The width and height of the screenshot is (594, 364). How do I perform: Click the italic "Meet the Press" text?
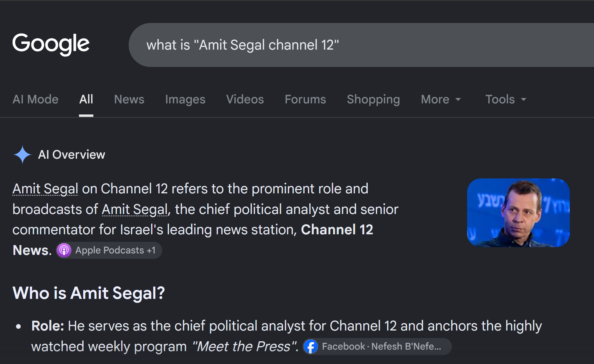coord(245,347)
